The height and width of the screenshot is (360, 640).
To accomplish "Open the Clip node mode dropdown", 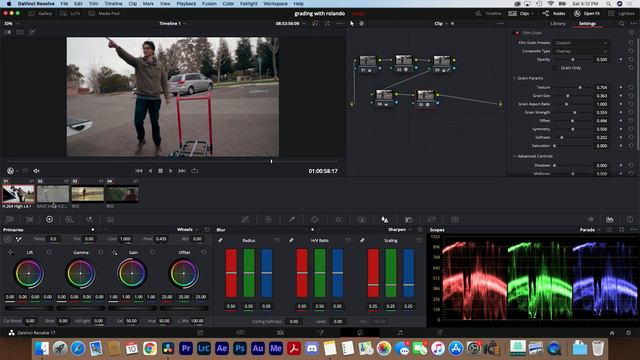I will click(x=440, y=24).
